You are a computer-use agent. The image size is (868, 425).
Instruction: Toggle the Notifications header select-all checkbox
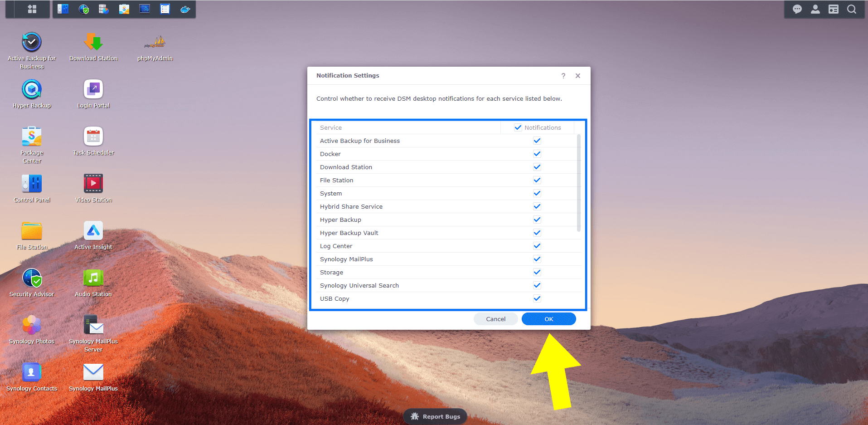point(518,127)
